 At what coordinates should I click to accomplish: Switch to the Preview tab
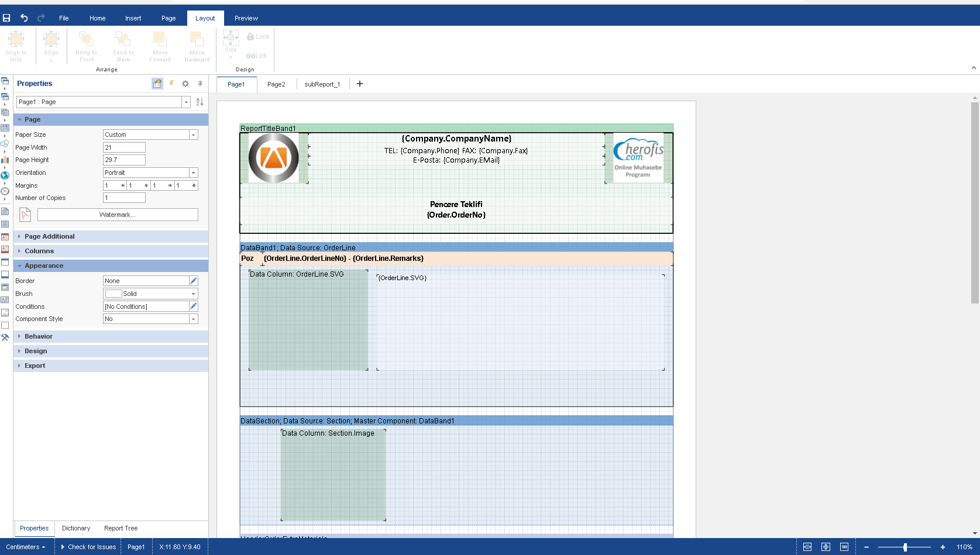(246, 18)
